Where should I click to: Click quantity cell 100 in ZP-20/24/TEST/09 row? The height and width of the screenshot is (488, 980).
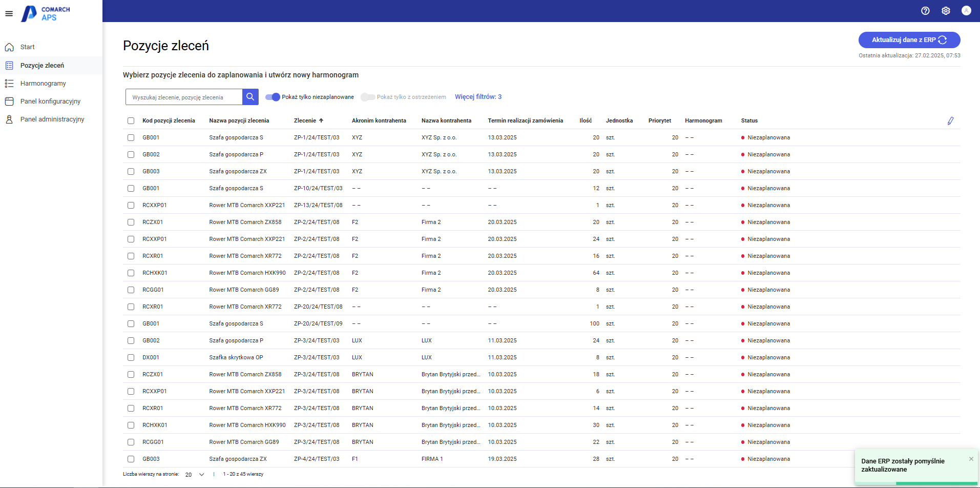[594, 323]
